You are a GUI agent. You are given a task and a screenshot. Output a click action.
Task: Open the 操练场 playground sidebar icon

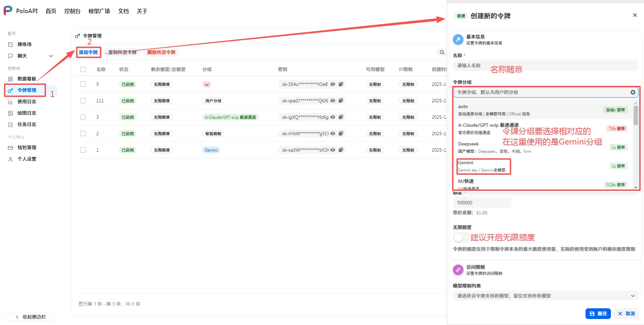pyautogui.click(x=10, y=44)
